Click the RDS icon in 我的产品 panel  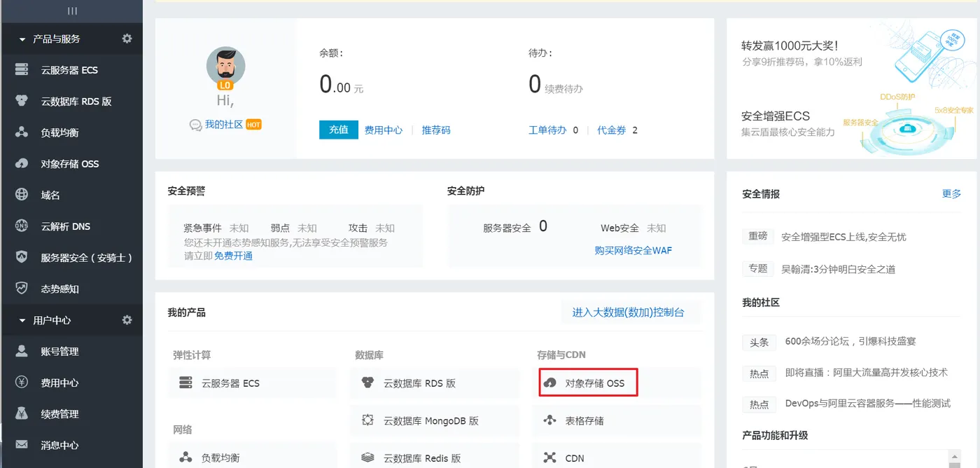(x=367, y=383)
